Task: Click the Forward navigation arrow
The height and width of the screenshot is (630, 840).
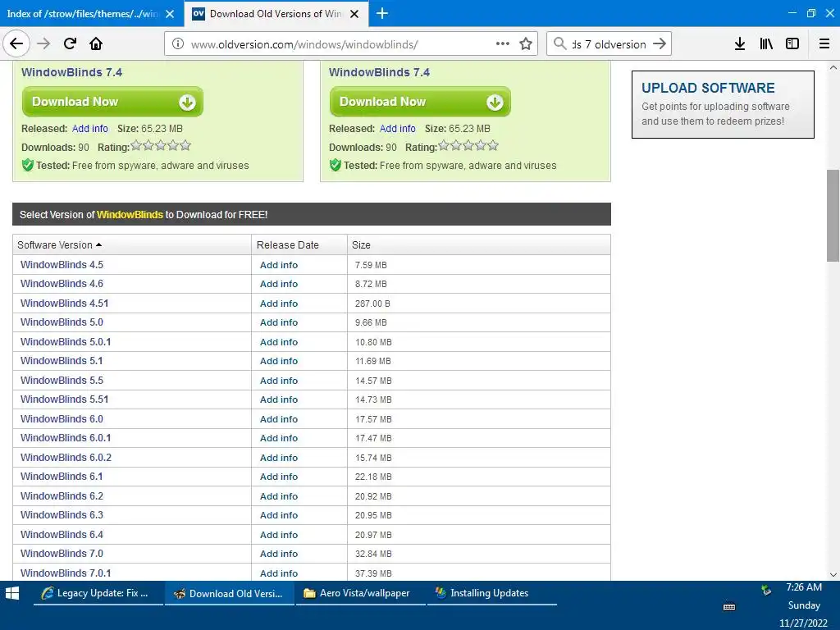Action: tap(43, 43)
